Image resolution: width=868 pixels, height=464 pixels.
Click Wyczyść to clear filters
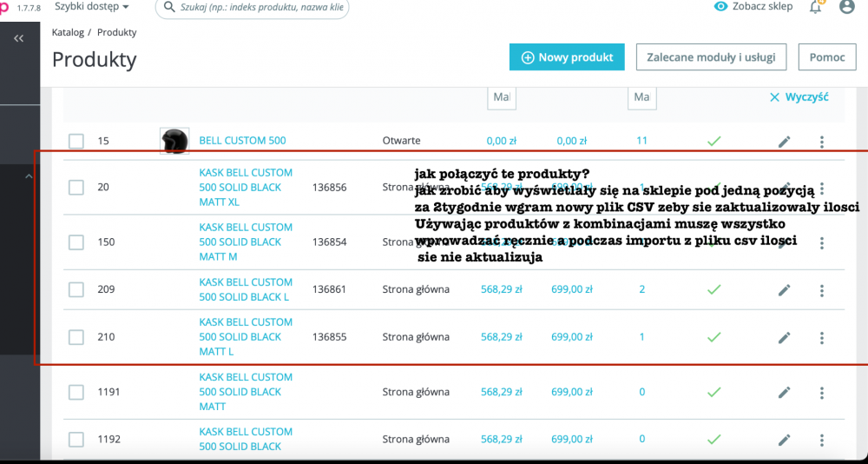pos(799,97)
